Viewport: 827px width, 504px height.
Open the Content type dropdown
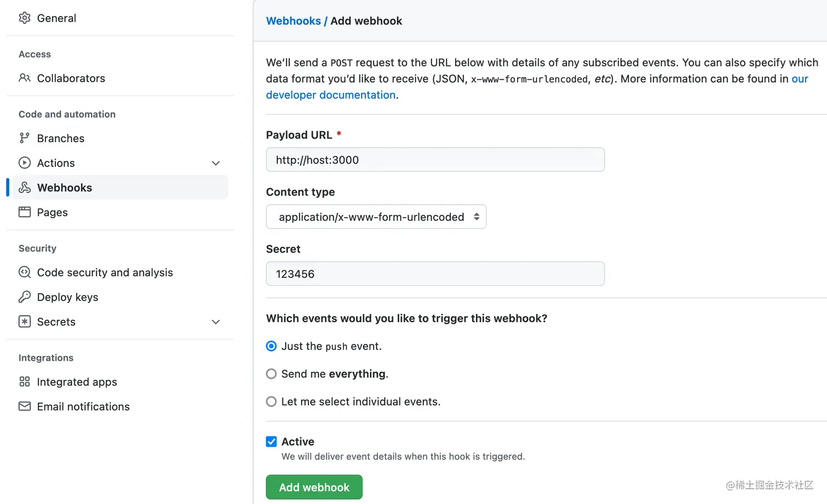(x=376, y=217)
